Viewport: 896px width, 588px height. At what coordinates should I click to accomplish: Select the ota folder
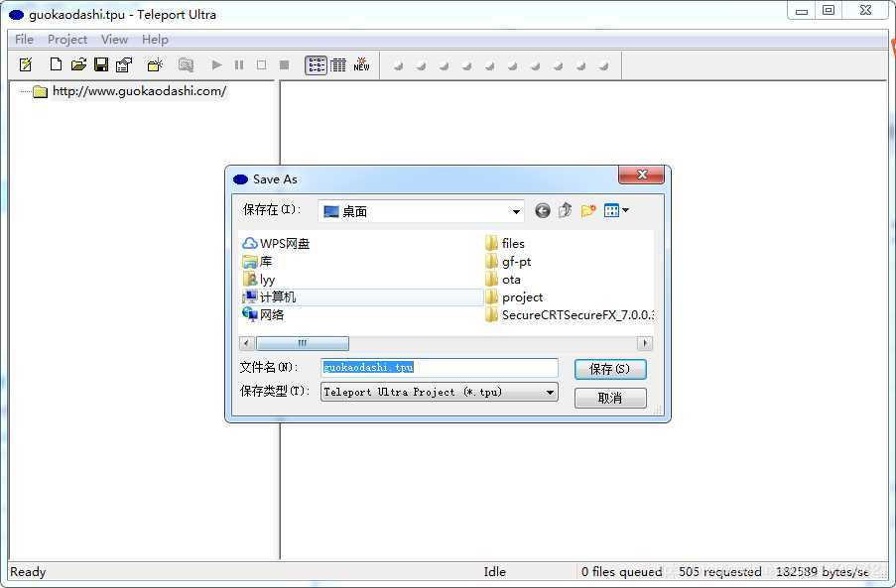(503, 280)
